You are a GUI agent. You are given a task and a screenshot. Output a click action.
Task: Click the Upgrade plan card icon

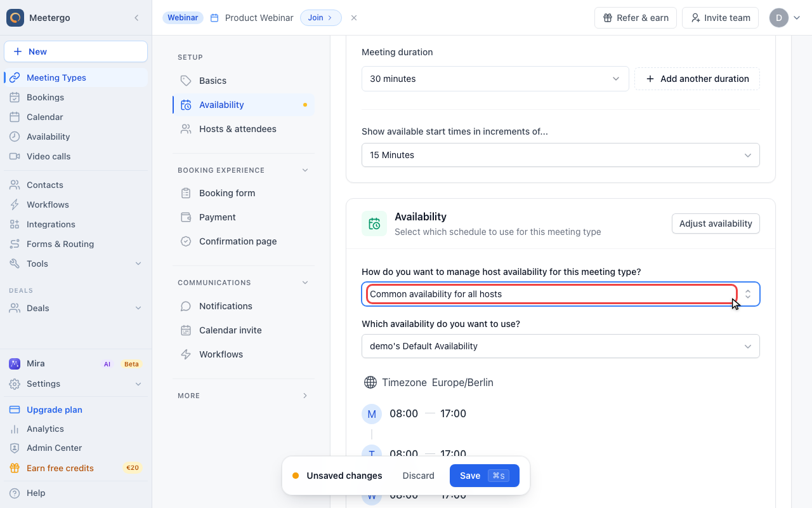(x=15, y=410)
